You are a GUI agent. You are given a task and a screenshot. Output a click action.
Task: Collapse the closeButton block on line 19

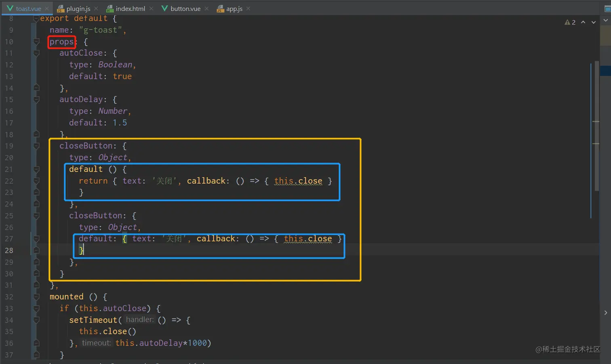pos(36,146)
